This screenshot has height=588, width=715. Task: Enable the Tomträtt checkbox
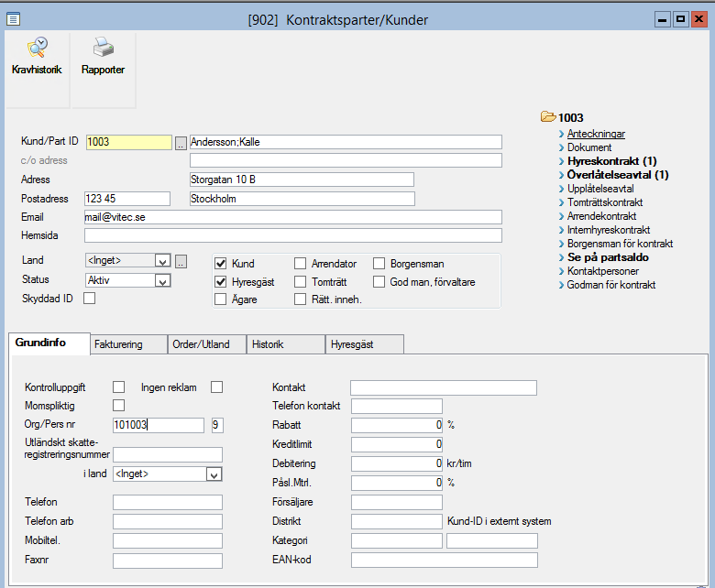[x=300, y=282]
